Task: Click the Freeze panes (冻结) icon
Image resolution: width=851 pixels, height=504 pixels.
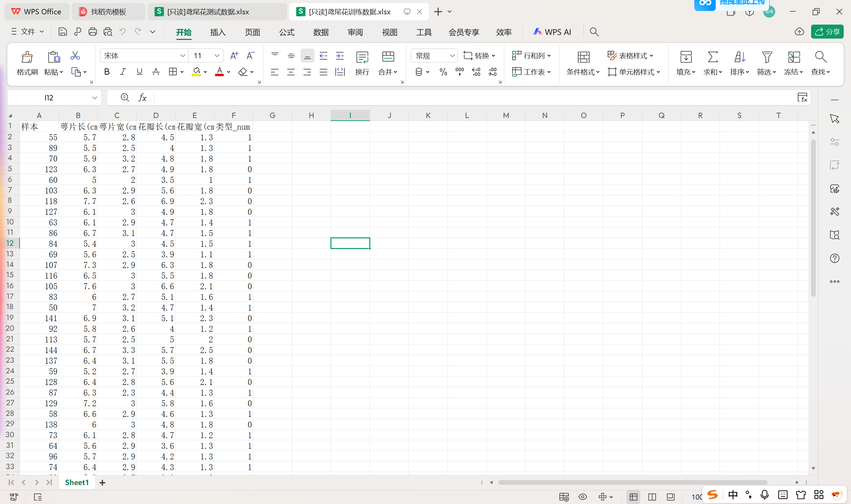Action: pyautogui.click(x=793, y=57)
